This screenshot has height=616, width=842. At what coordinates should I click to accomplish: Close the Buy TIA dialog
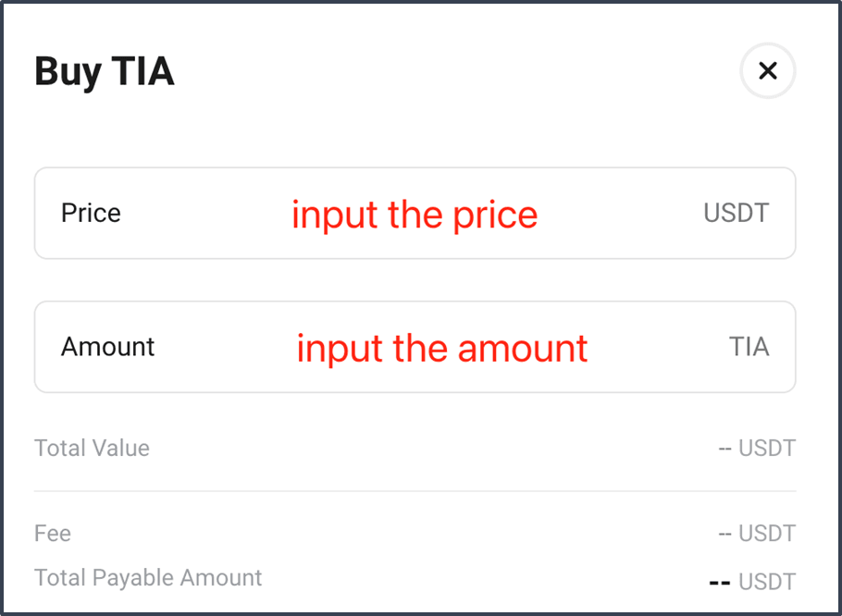(767, 71)
